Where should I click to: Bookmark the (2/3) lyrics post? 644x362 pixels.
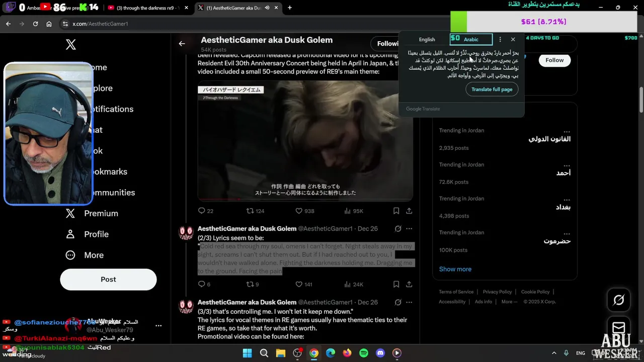(396, 284)
